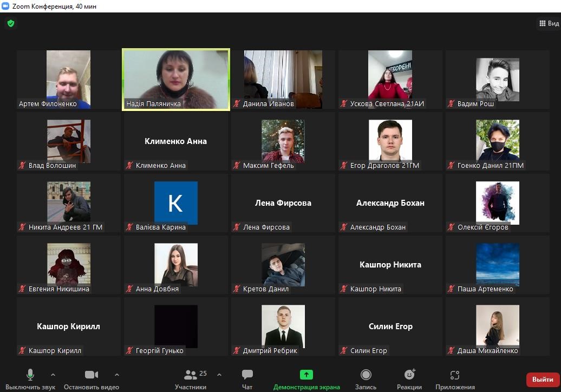Expand audio options arrow beside microphone
This screenshot has height=392, width=561.
tap(53, 375)
